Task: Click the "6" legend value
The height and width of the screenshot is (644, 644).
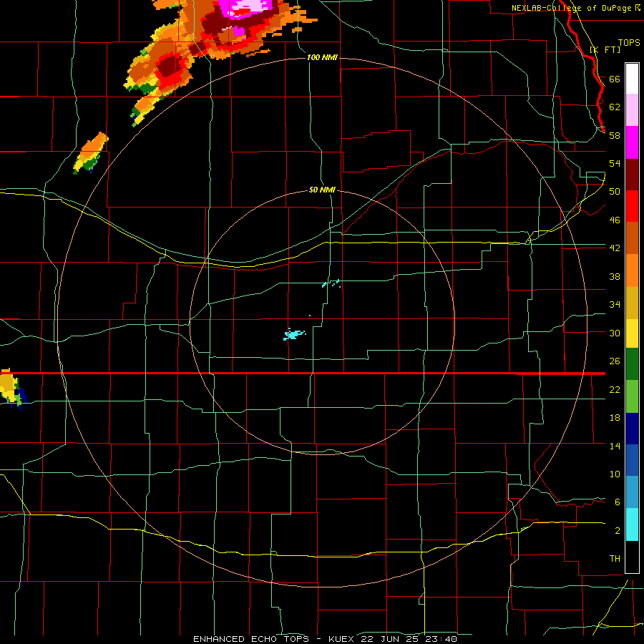Action: (617, 502)
